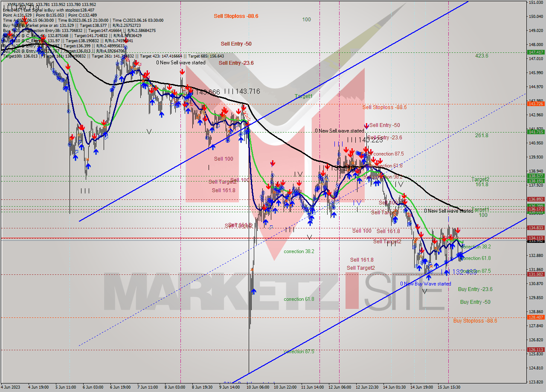Click the 'Point A:131.529' info text

pyautogui.click(x=17, y=15)
